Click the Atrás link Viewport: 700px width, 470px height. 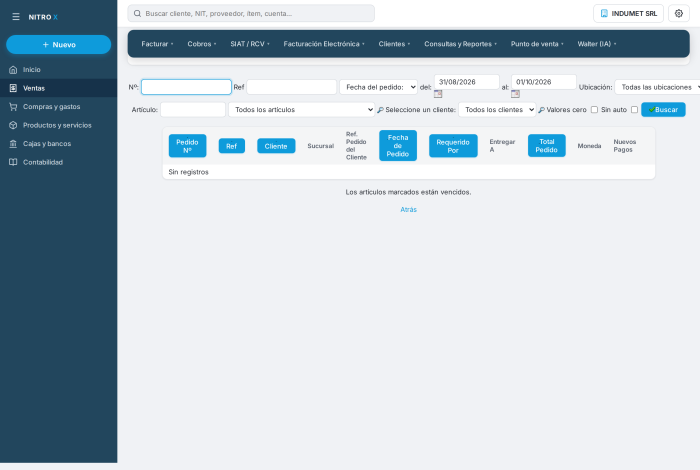(x=408, y=209)
